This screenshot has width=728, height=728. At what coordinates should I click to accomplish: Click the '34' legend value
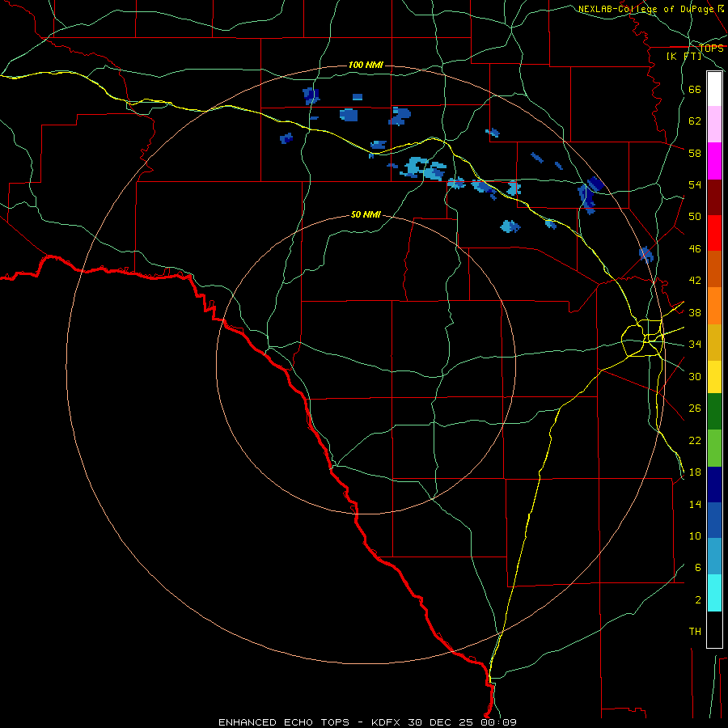[695, 345]
